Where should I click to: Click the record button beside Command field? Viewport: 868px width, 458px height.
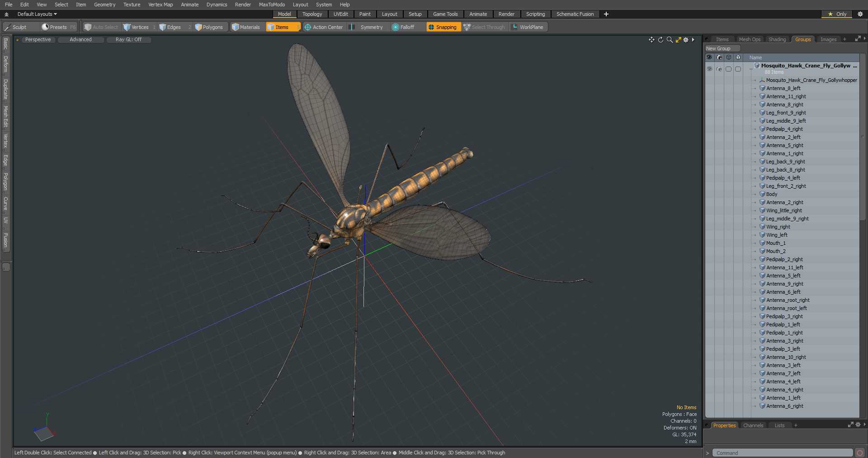[860, 453]
